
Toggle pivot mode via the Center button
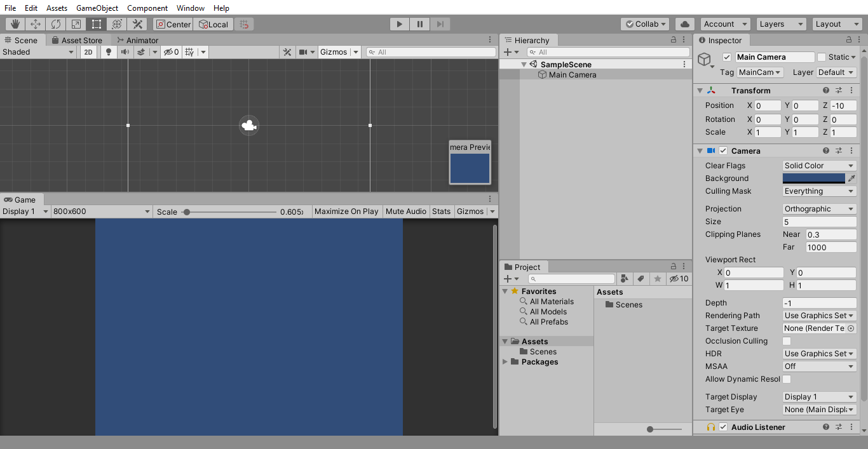[173, 24]
